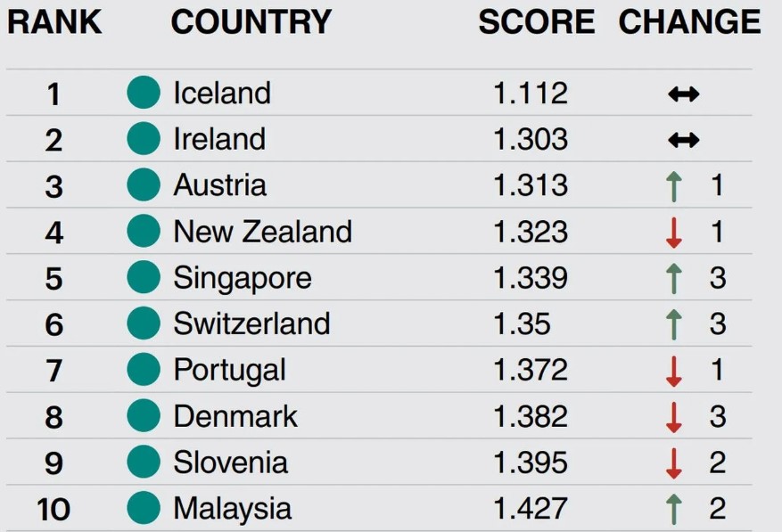
Task: Click Switzerland's score value 1.35
Action: (x=522, y=324)
